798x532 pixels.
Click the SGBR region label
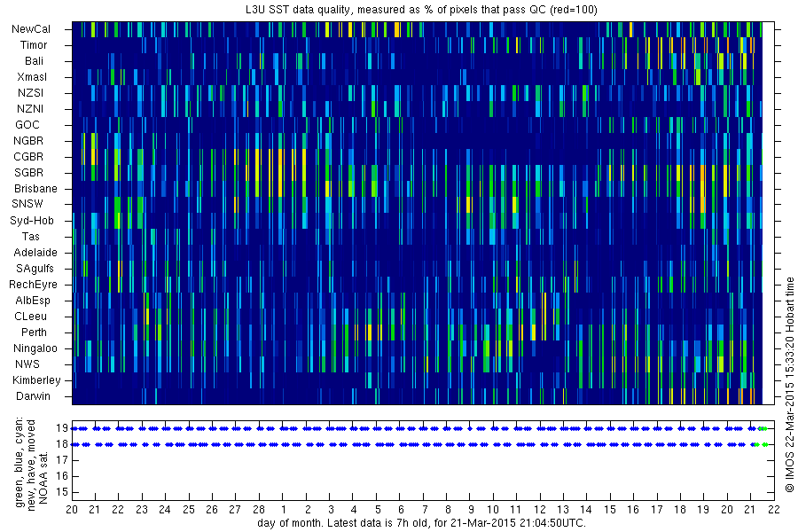pyautogui.click(x=28, y=173)
